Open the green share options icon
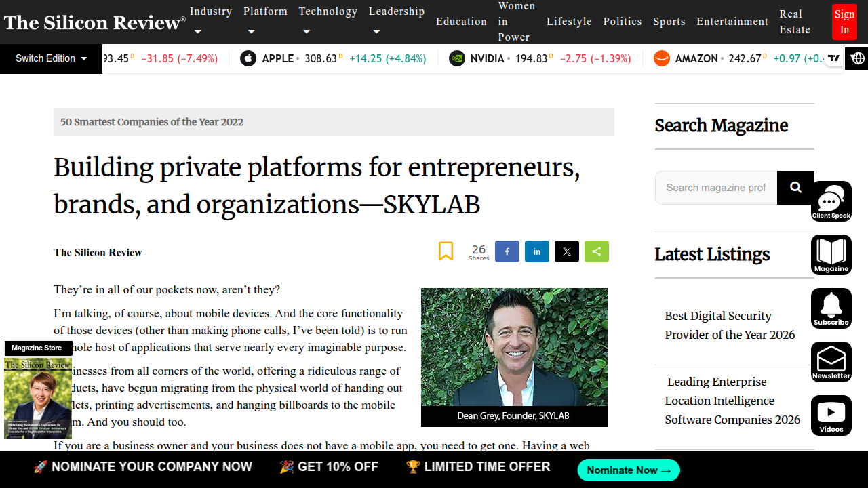The height and width of the screenshot is (488, 868). click(x=597, y=251)
